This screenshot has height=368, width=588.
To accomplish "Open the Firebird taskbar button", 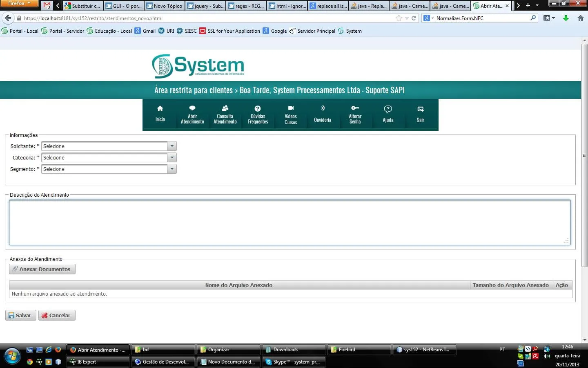I will (359, 350).
